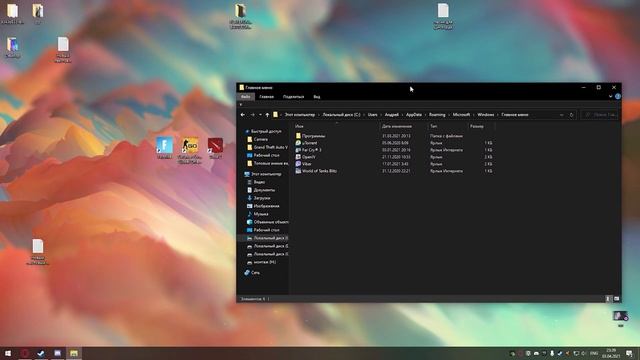640x360 pixels.
Task: Navigate to Windows in the breadcrumb
Action: (x=486, y=115)
